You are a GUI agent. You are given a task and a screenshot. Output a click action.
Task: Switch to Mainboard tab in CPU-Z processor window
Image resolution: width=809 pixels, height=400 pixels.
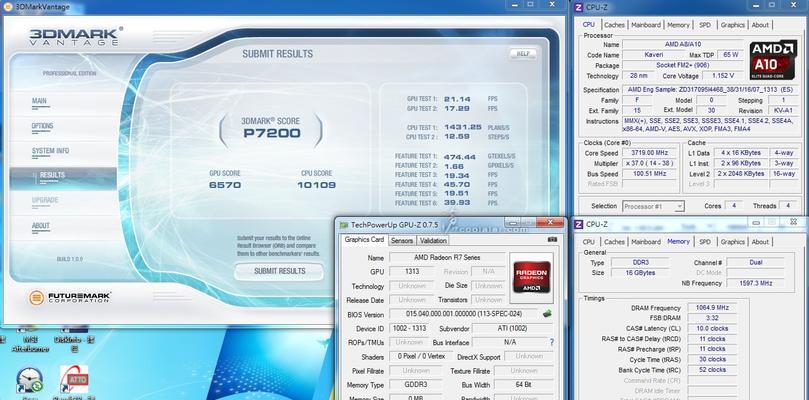coord(646,25)
